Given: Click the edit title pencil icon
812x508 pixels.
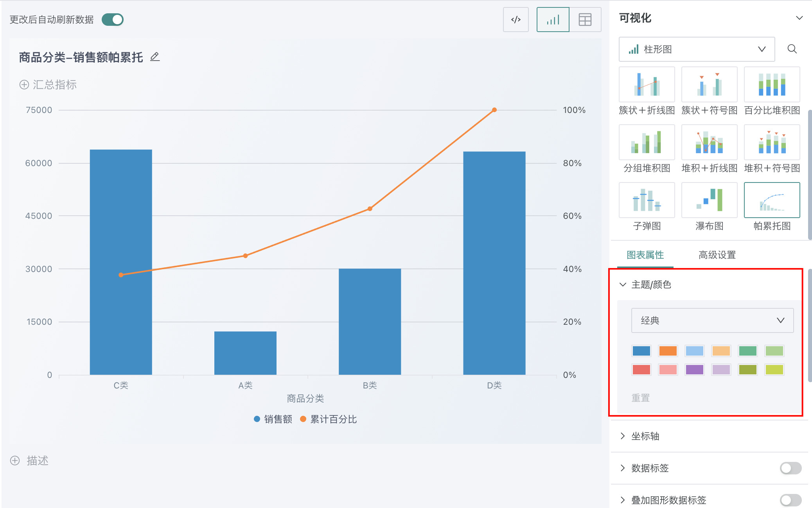Looking at the screenshot, I should click(155, 57).
